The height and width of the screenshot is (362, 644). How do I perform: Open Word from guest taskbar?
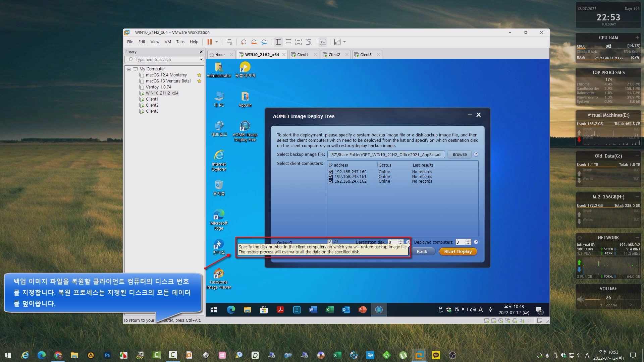(x=313, y=310)
